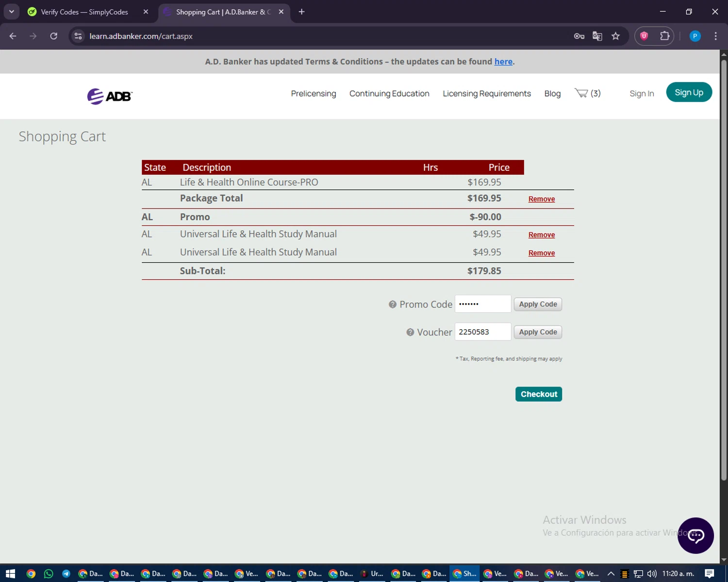Remove the Study Manual row just above Sub-Total
Screen dimensions: 728x582
[x=542, y=253]
